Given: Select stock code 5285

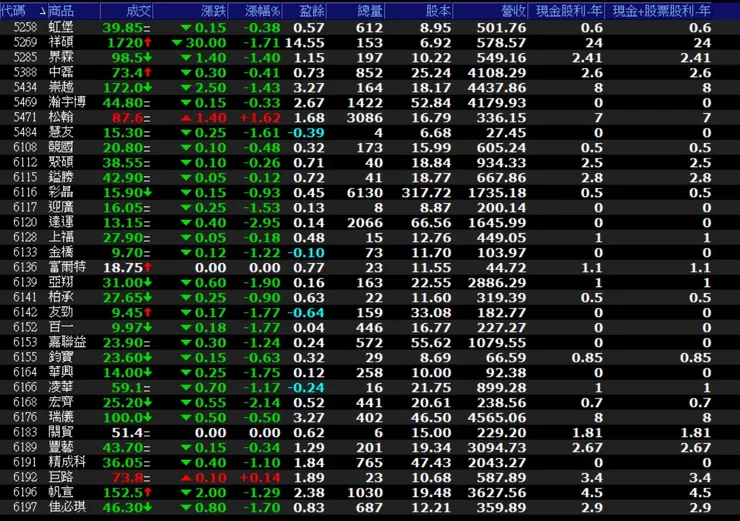Looking at the screenshot, I should (25, 58).
